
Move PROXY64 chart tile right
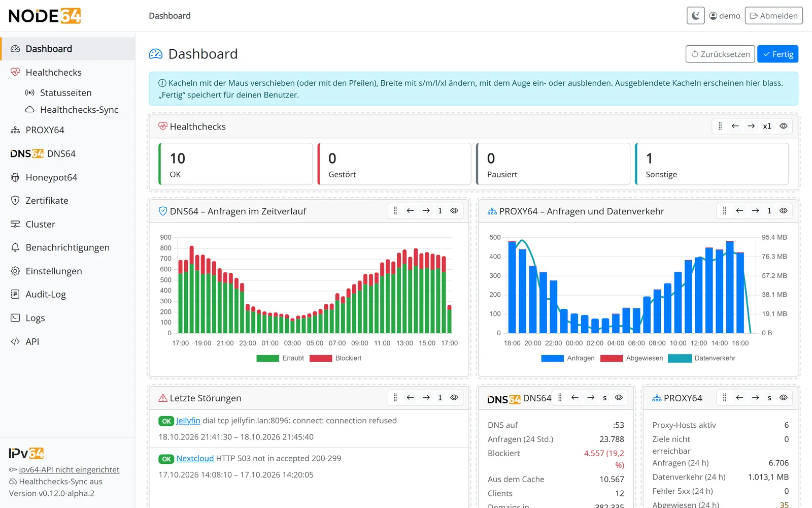(x=756, y=211)
